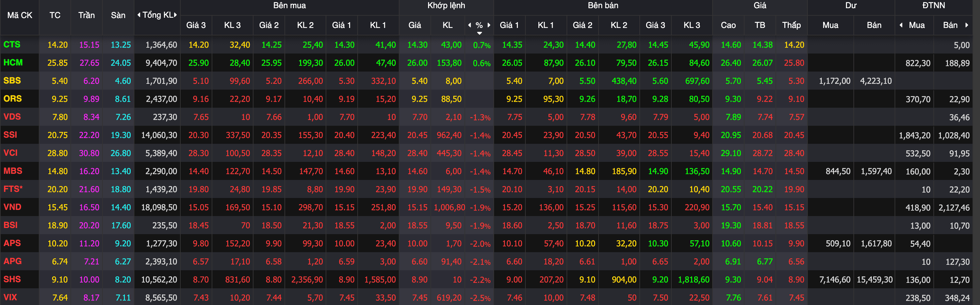
Task: Click VND foreign sell value 2,127,46
Action: point(954,208)
